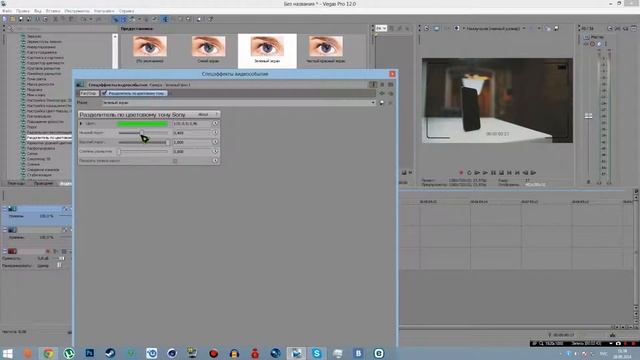Select highlighted chroma keyer item in effects list
The width and height of the screenshot is (640, 360).
click(x=49, y=138)
